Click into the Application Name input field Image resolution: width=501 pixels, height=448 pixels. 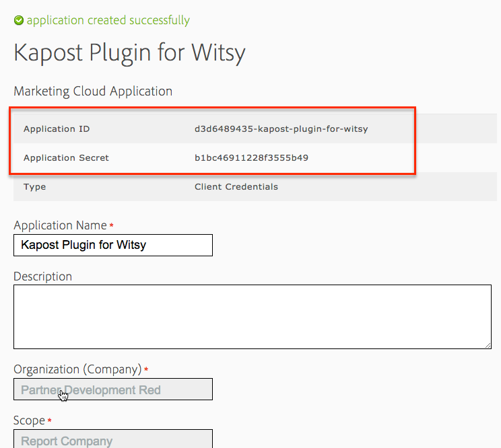pyautogui.click(x=113, y=245)
